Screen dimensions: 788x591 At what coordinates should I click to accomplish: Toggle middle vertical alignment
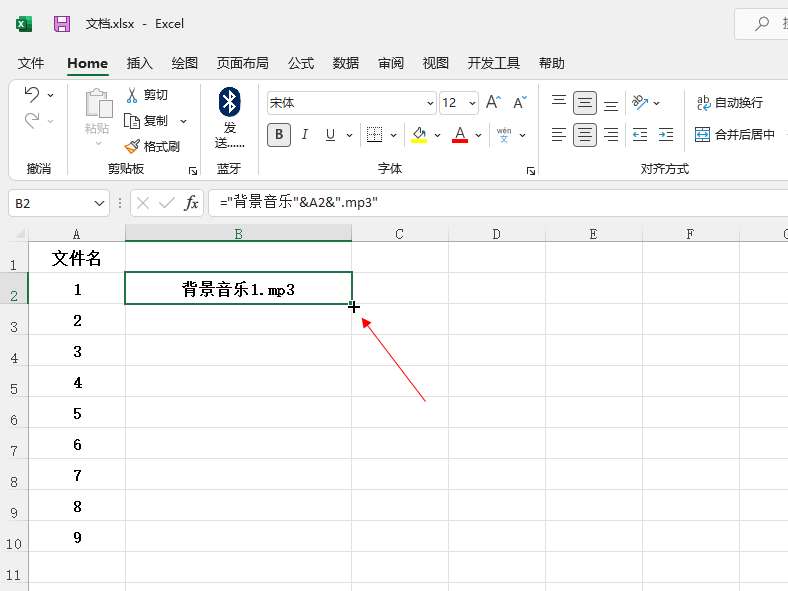[x=585, y=103]
